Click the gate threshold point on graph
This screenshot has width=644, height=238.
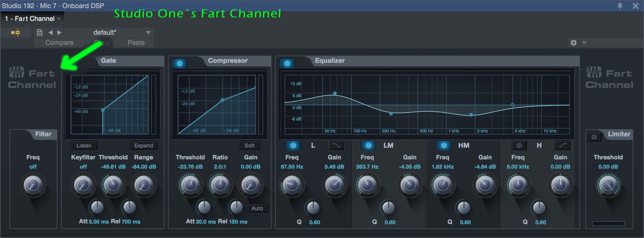[103, 110]
